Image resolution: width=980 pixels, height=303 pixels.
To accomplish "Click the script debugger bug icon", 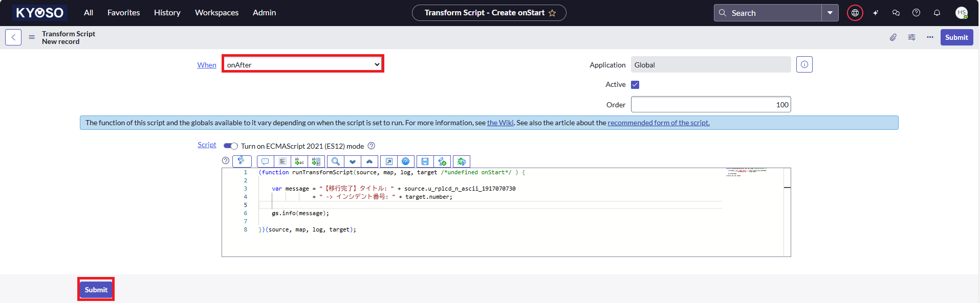I will tap(461, 161).
